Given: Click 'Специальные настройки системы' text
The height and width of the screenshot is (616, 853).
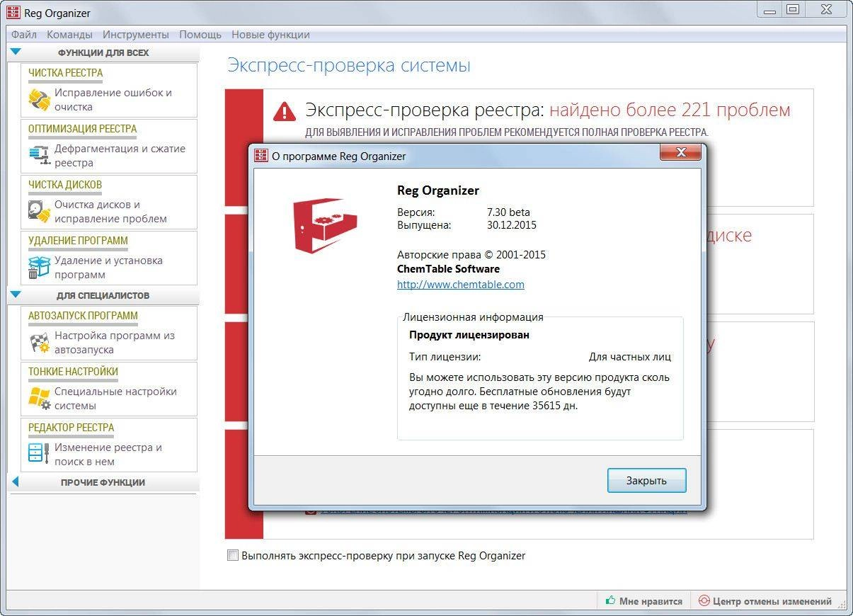Looking at the screenshot, I should (116, 399).
